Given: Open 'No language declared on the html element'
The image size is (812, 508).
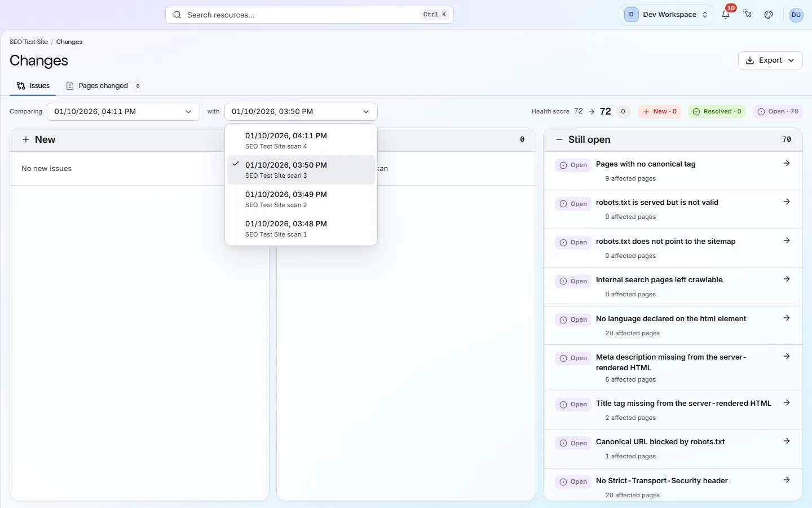Looking at the screenshot, I should point(671,319).
